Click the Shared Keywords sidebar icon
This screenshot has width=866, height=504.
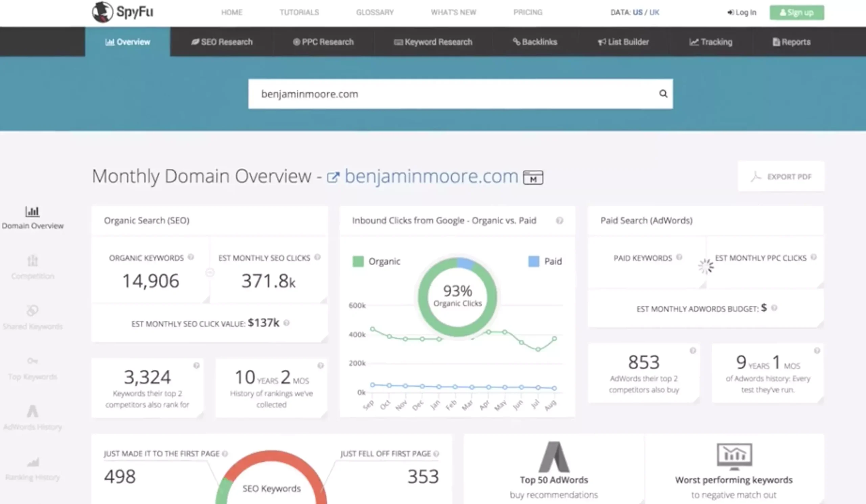point(32,311)
